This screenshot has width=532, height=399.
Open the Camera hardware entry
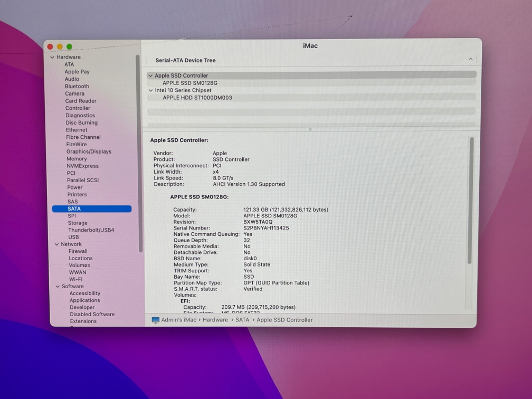pos(74,94)
